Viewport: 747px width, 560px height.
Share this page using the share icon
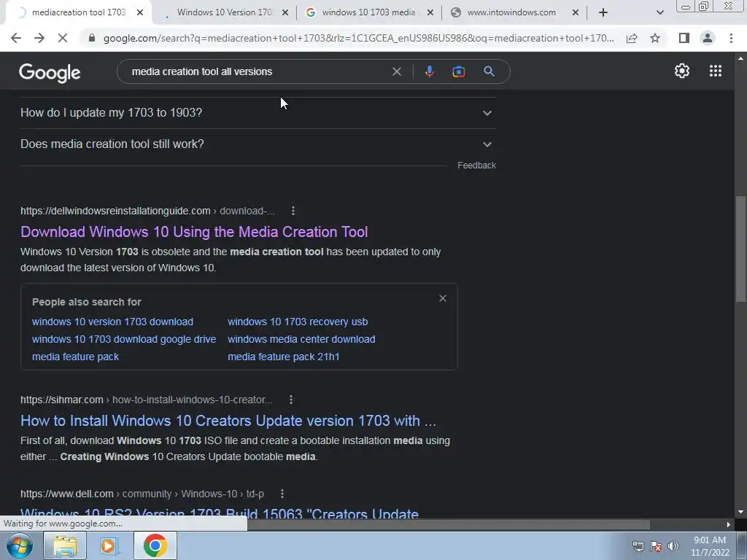[x=632, y=38]
